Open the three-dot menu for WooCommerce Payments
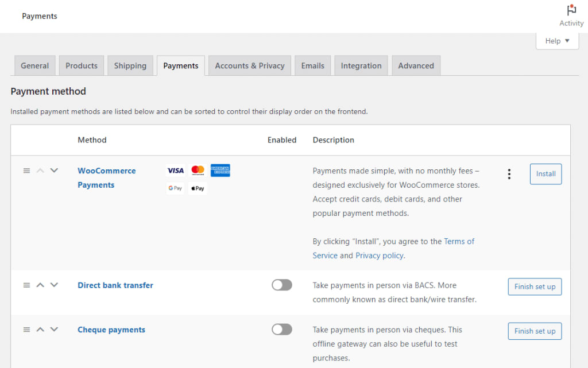 click(x=509, y=174)
